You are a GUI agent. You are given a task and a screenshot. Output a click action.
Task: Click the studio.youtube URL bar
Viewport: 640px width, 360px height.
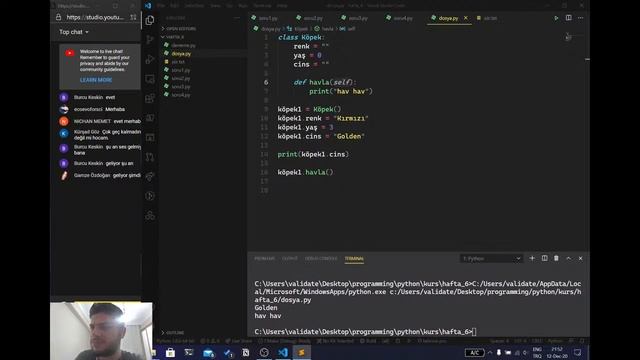(95, 17)
